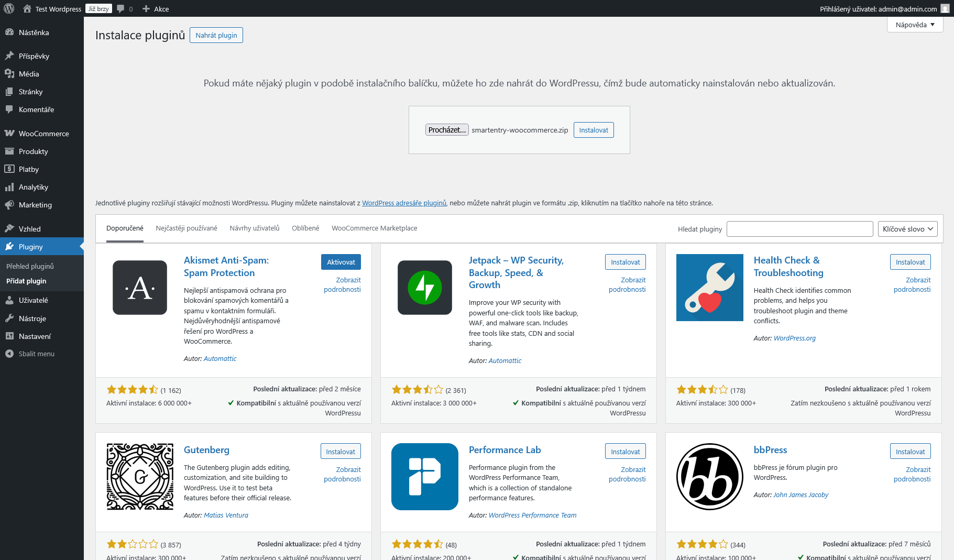
Task: Open the Nejčastěji používané tab
Action: coord(186,228)
